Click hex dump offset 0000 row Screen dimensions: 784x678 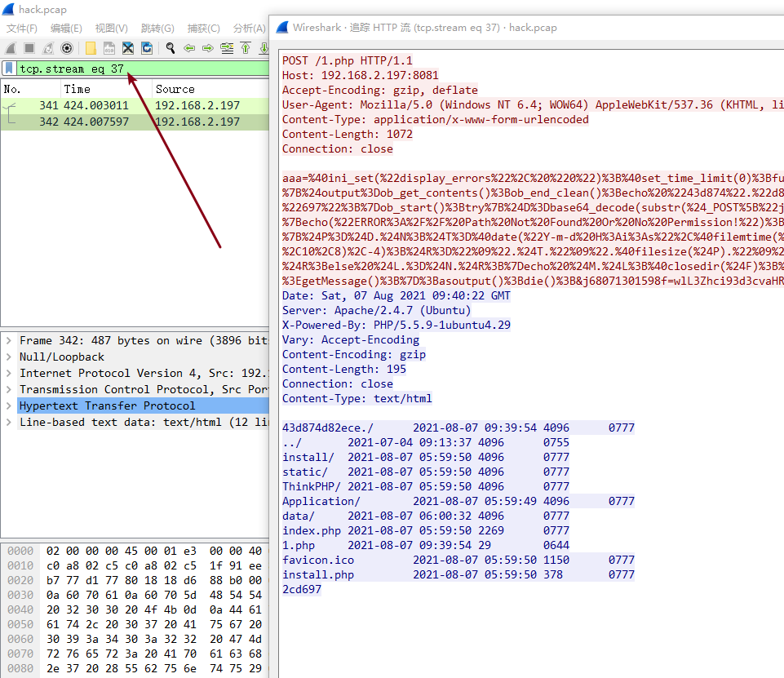coord(135,551)
